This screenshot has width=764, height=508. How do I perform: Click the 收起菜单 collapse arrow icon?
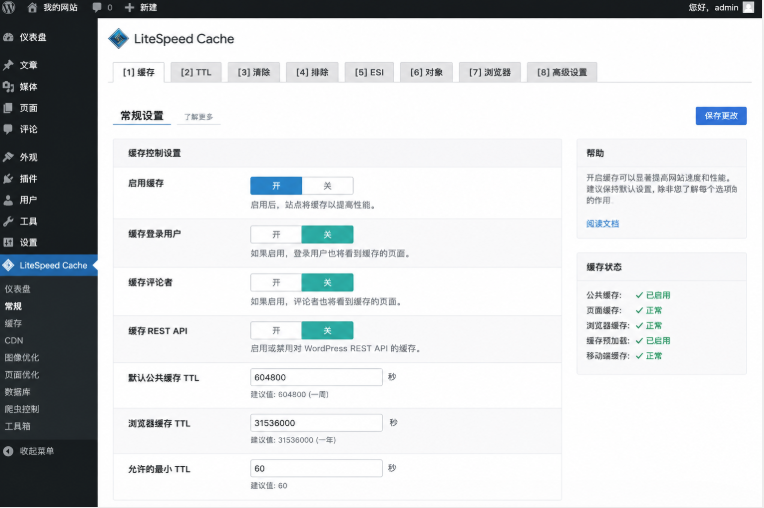[8, 451]
